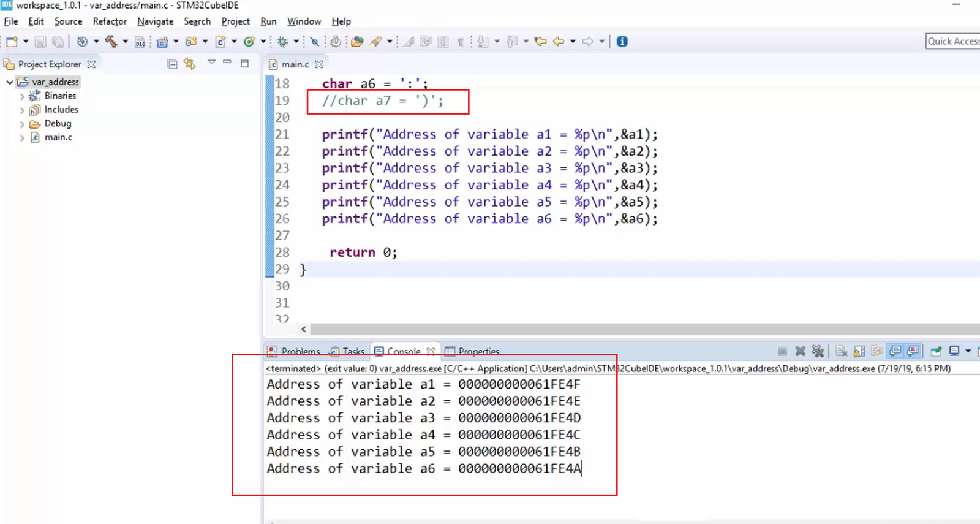Screen dimensions: 980x524
Task: Toggle Scroll Lock in Console
Action: (x=859, y=351)
